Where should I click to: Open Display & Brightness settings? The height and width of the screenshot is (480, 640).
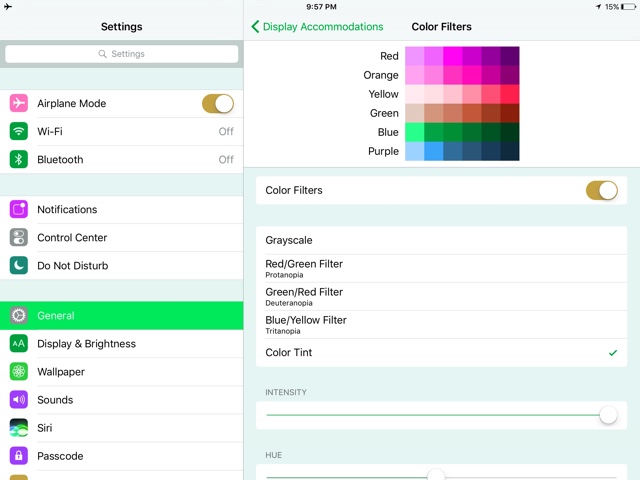point(122,344)
